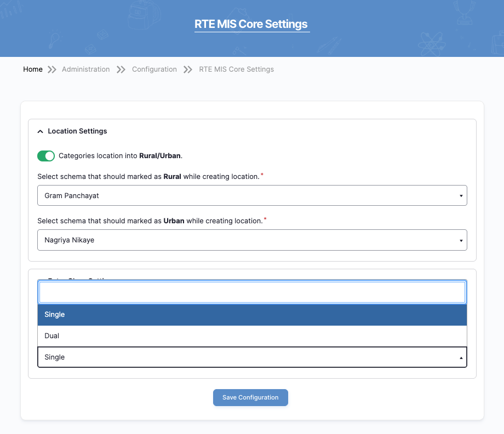
Task: Click the lightbulb icon in the header banner
Action: (54, 39)
